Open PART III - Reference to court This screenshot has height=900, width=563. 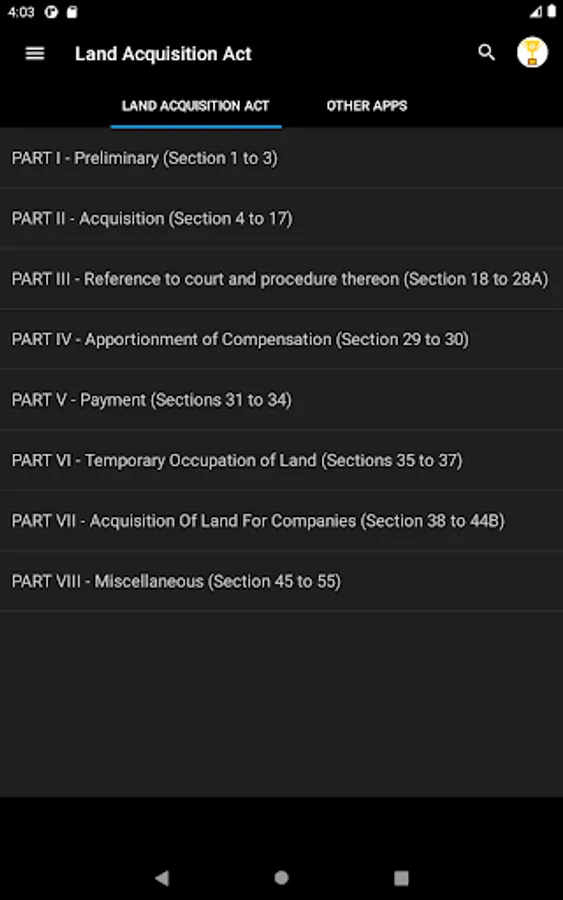[281, 279]
